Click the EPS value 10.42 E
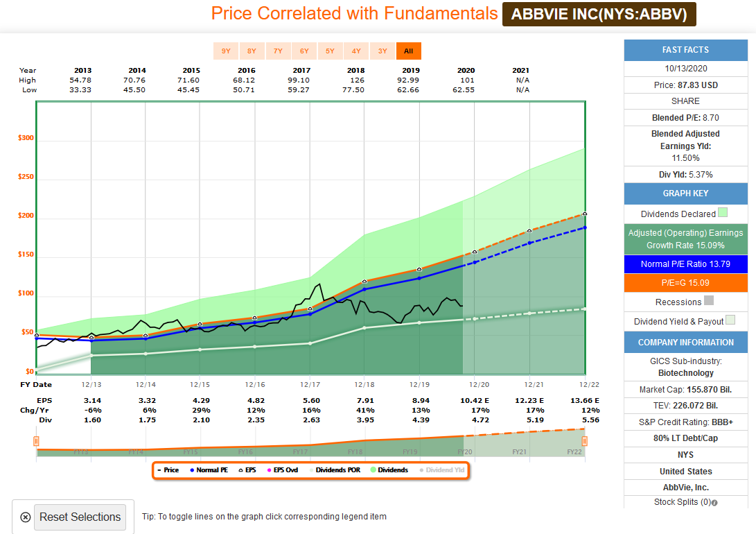The height and width of the screenshot is (534, 756). [x=475, y=400]
